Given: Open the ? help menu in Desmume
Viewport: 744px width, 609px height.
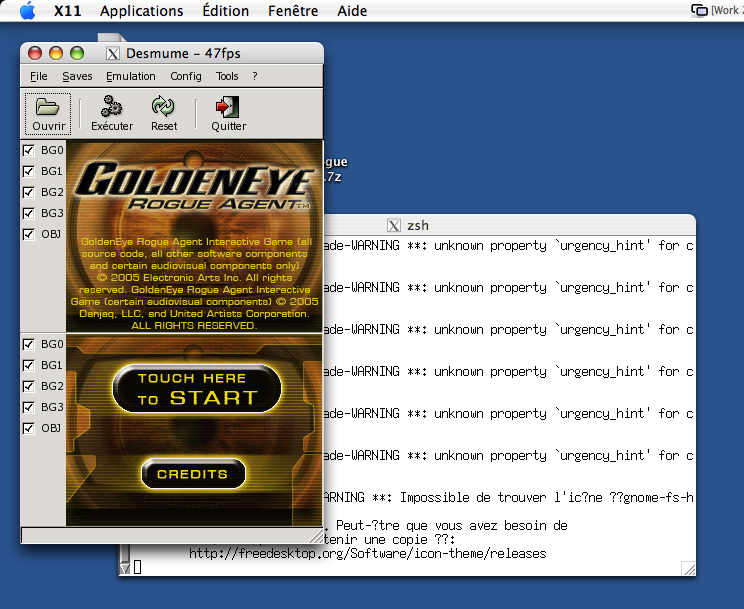Looking at the screenshot, I should click(255, 76).
